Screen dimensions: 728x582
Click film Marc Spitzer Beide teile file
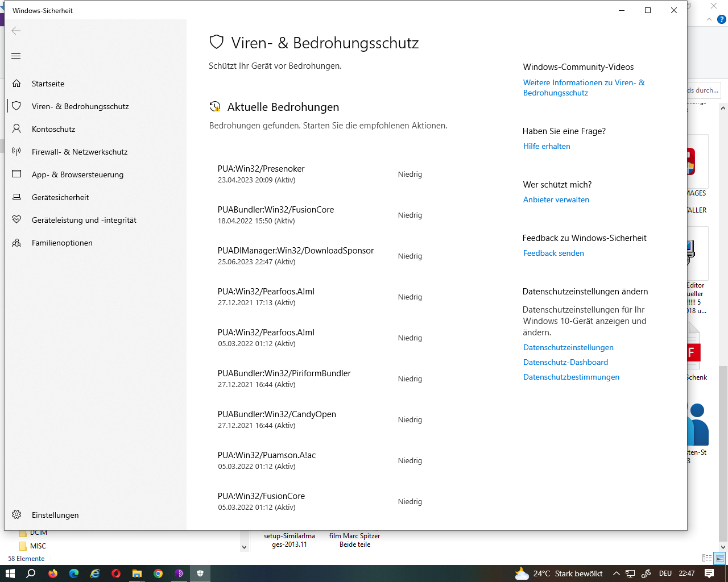[x=354, y=540]
